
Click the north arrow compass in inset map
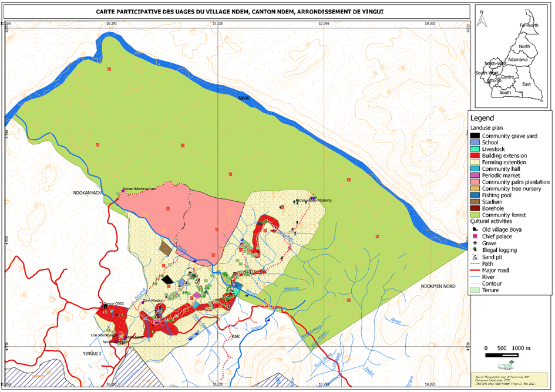pyautogui.click(x=480, y=19)
